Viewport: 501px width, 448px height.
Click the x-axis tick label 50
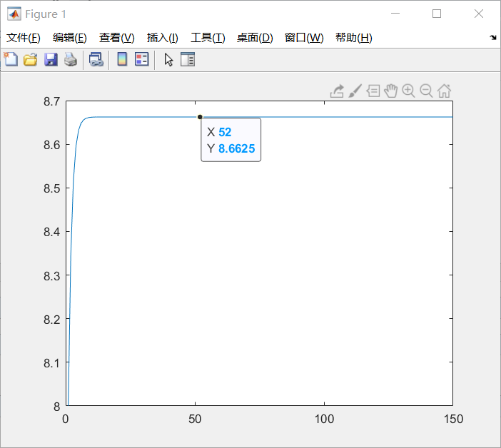[195, 419]
